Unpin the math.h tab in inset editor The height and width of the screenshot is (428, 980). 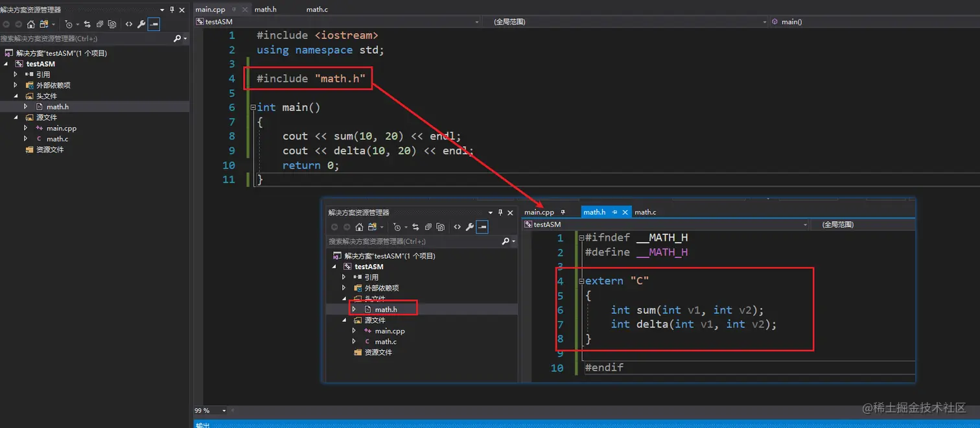(x=614, y=212)
